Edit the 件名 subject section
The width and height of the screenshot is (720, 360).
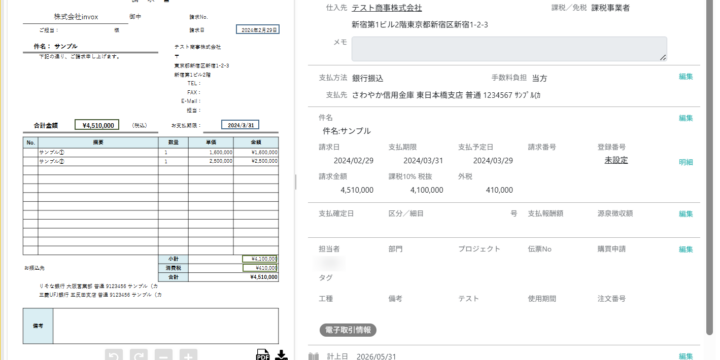point(686,118)
